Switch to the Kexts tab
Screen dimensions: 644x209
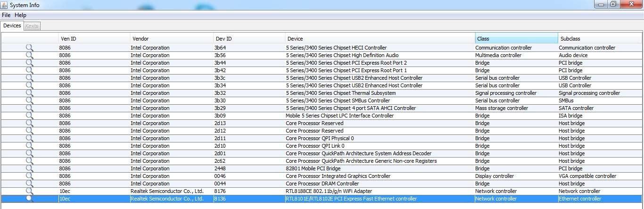[x=32, y=26]
